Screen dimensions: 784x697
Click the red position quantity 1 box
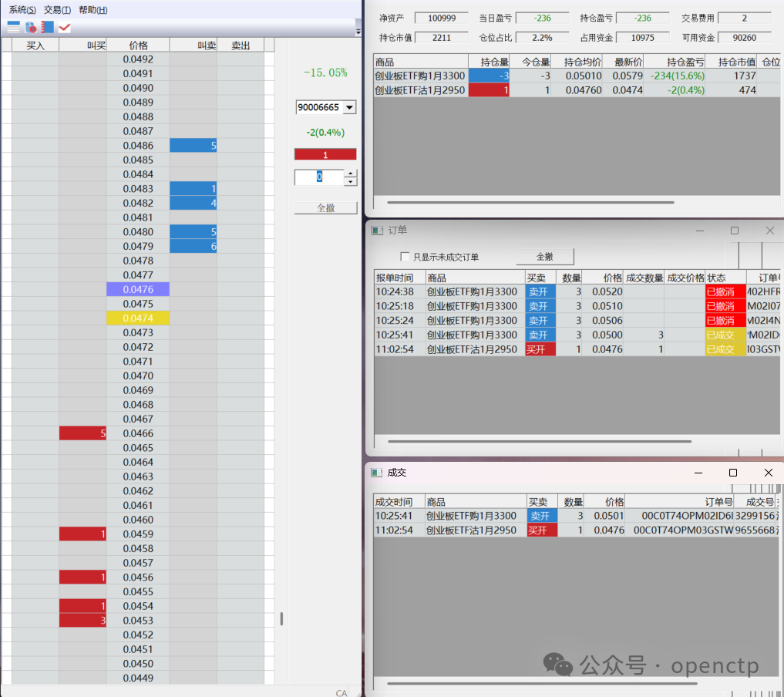pos(325,154)
